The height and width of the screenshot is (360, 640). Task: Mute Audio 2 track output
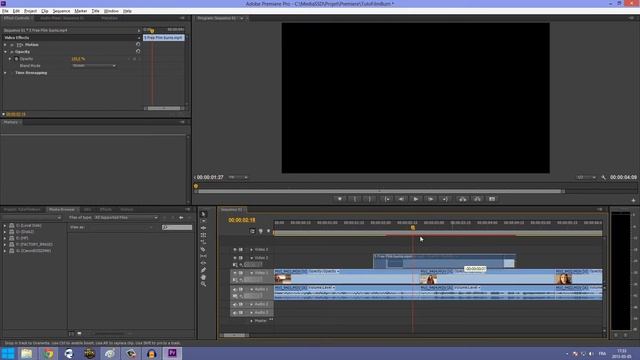tap(235, 304)
